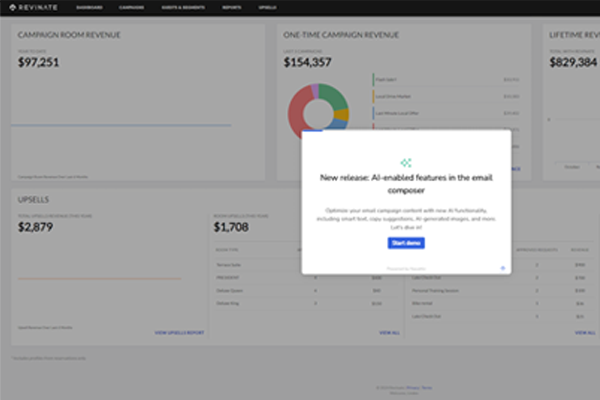The height and width of the screenshot is (400, 600).
Task: Select the yellow legend color marker
Action: [373, 96]
